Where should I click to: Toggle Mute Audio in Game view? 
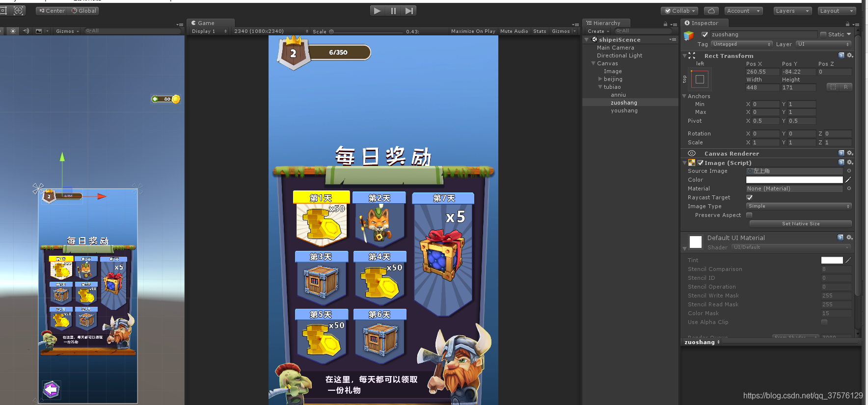[x=514, y=31]
